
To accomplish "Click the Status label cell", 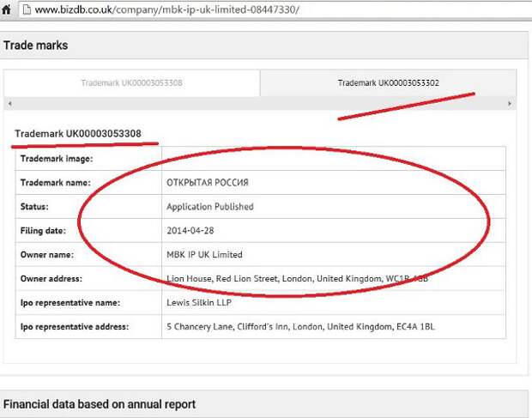I will [x=88, y=207].
